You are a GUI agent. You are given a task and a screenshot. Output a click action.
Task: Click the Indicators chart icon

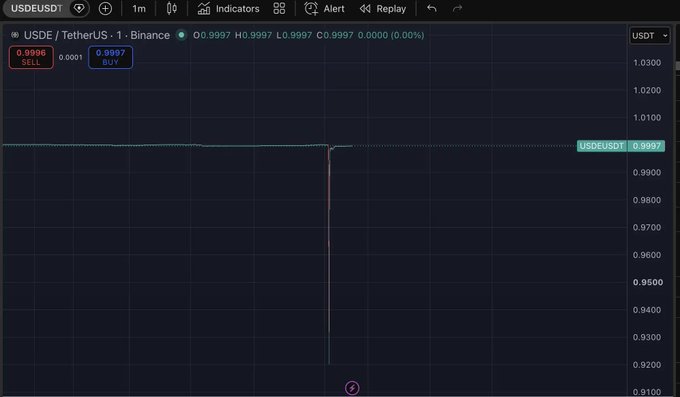pyautogui.click(x=204, y=9)
